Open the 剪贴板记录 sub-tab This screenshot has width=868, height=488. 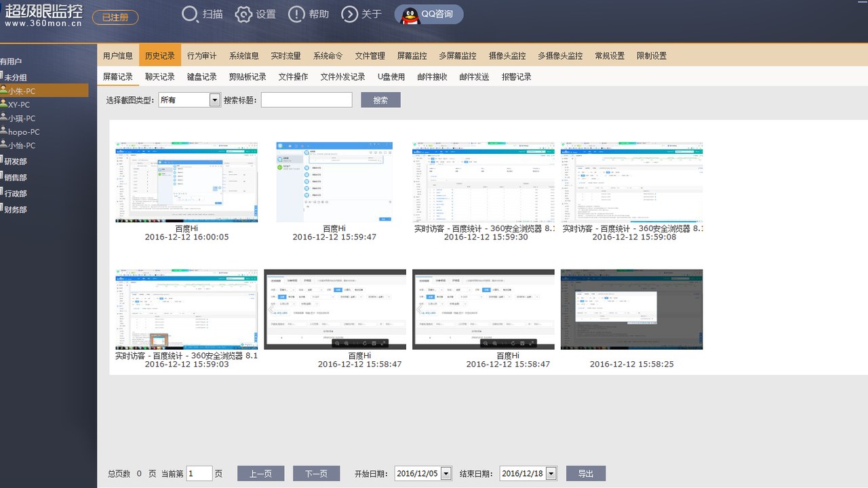click(248, 77)
